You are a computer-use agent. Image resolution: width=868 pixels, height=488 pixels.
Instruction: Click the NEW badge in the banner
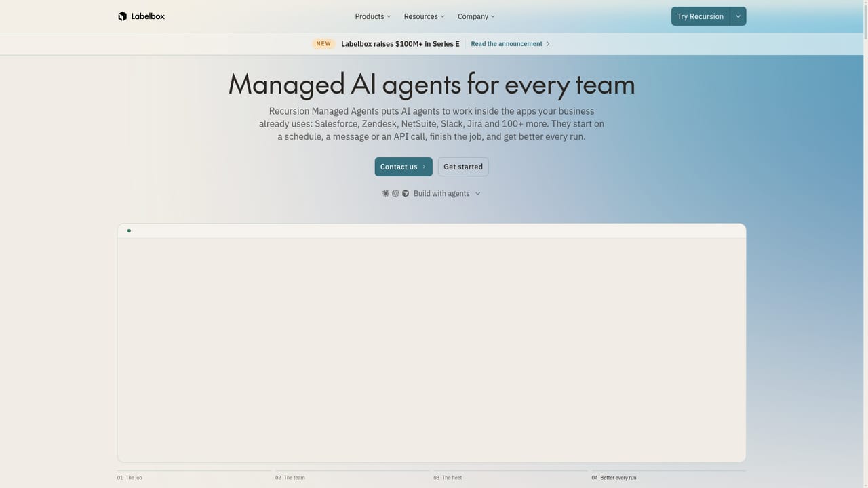coord(323,44)
